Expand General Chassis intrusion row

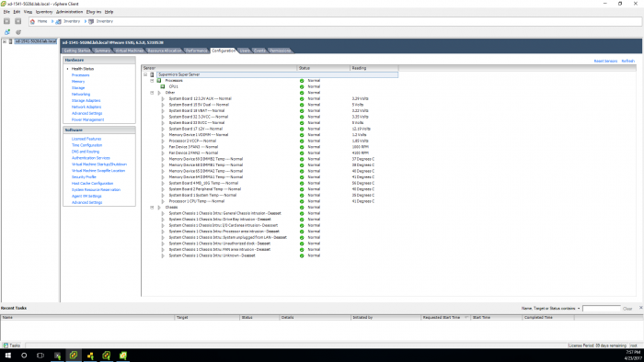(163, 213)
